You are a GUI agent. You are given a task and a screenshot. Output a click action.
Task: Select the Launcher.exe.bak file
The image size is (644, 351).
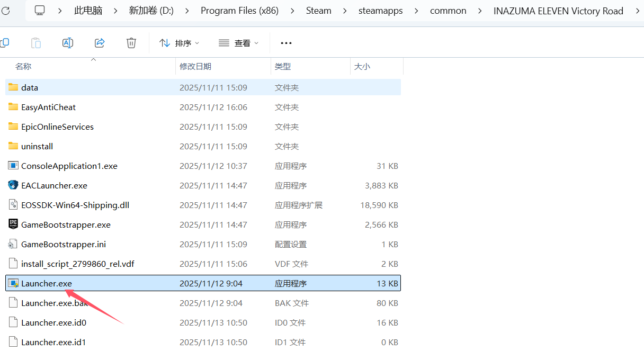53,303
